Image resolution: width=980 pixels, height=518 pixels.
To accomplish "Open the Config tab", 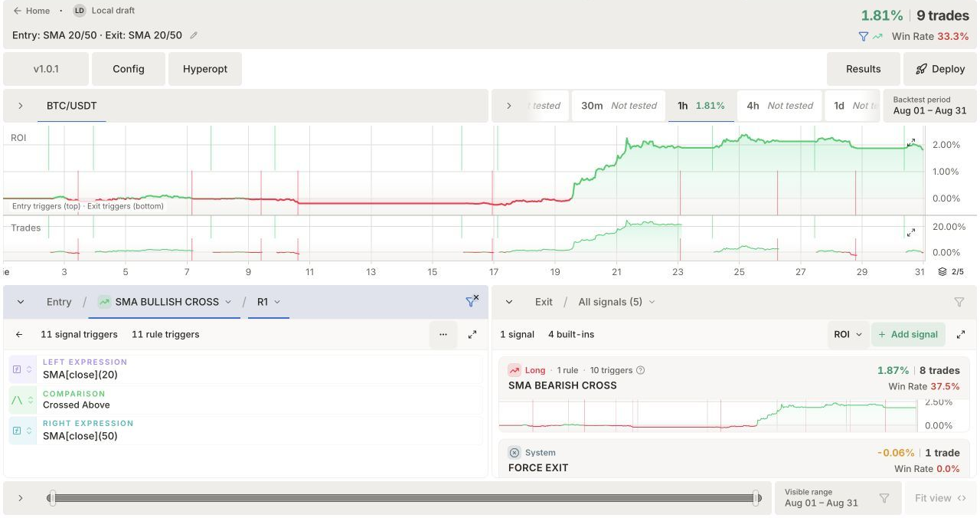I will click(x=129, y=69).
